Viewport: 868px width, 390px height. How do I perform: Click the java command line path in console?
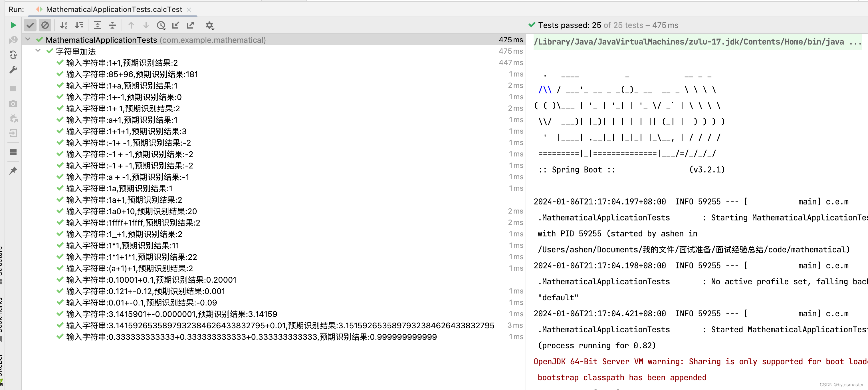pyautogui.click(x=697, y=42)
